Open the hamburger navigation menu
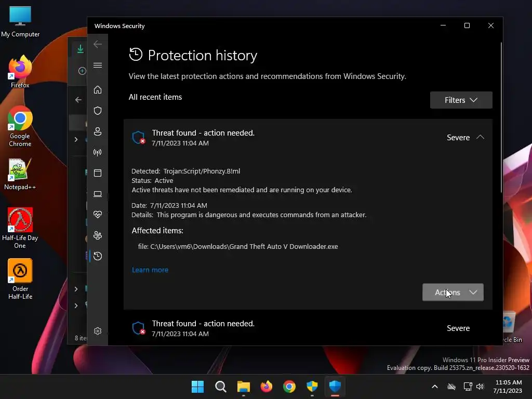This screenshot has width=532, height=399. pyautogui.click(x=98, y=65)
